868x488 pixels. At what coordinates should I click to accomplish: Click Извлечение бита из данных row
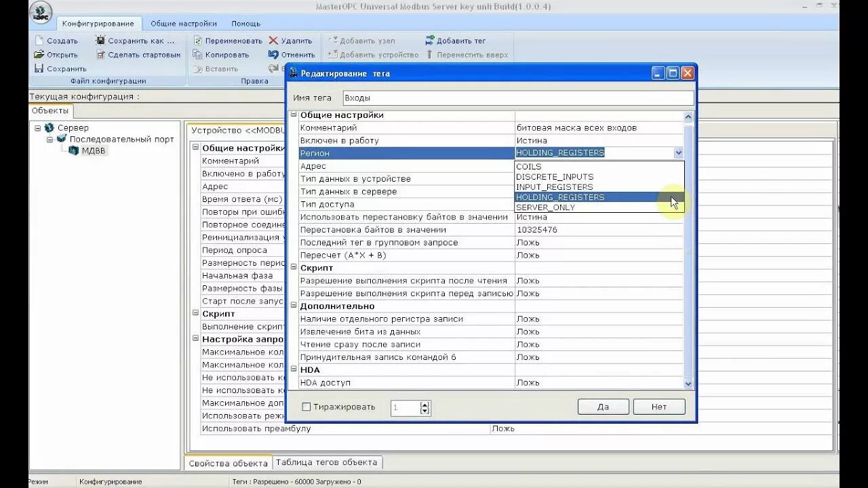491,331
